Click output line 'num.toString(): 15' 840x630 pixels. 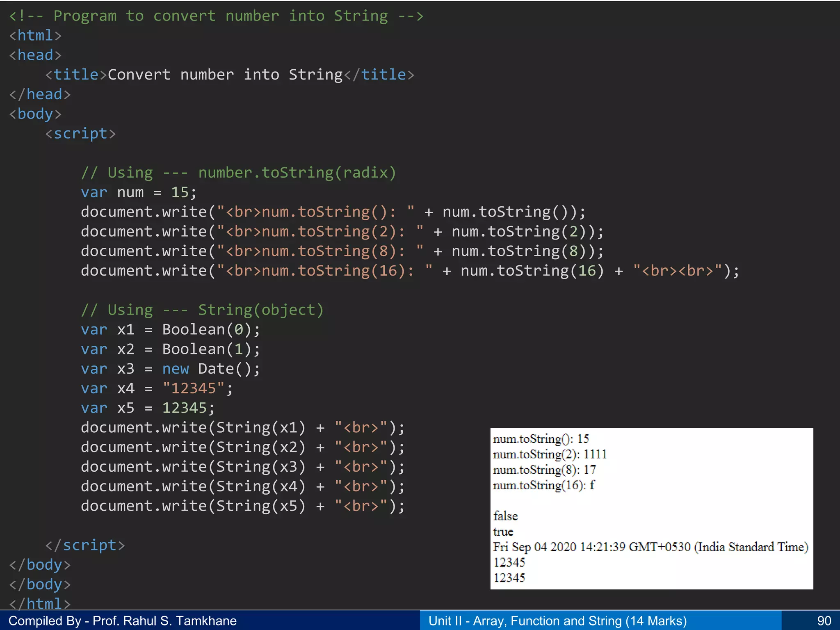(541, 439)
